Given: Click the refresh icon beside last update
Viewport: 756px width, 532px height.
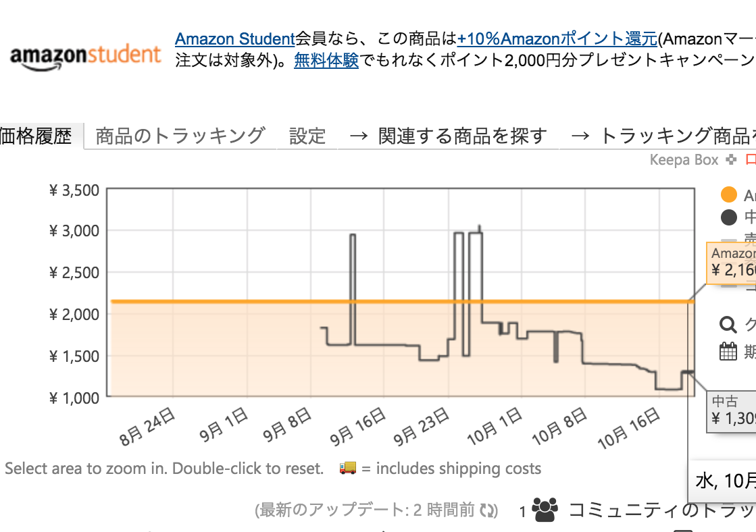Looking at the screenshot, I should click(488, 510).
